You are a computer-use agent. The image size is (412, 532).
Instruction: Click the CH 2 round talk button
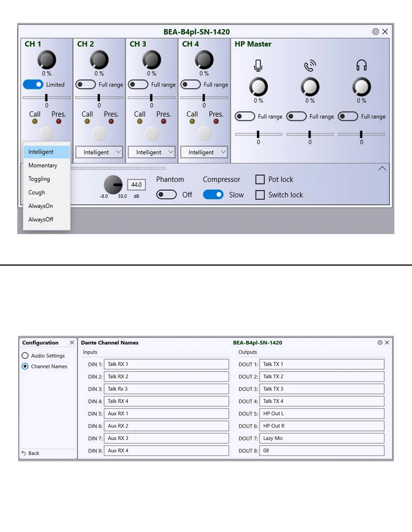[99, 133]
